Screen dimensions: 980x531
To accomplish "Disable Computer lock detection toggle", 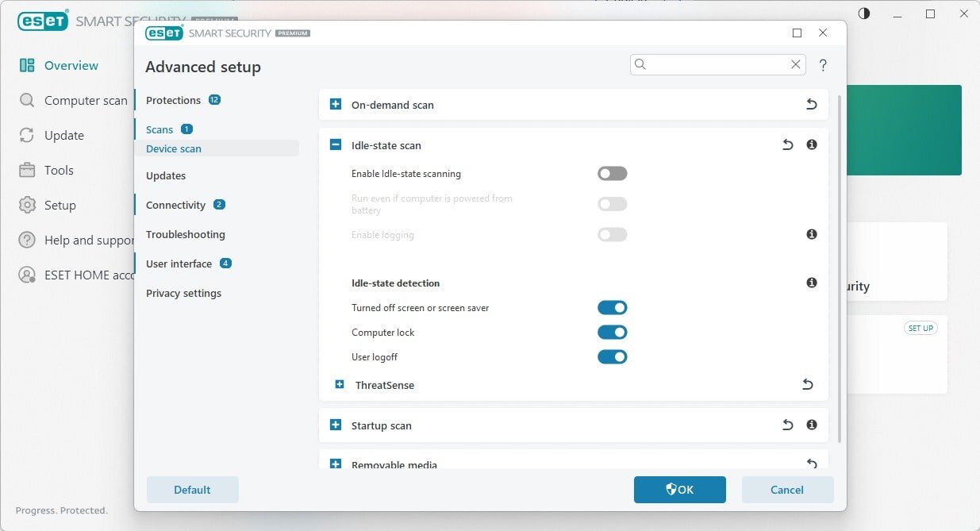I will click(613, 333).
